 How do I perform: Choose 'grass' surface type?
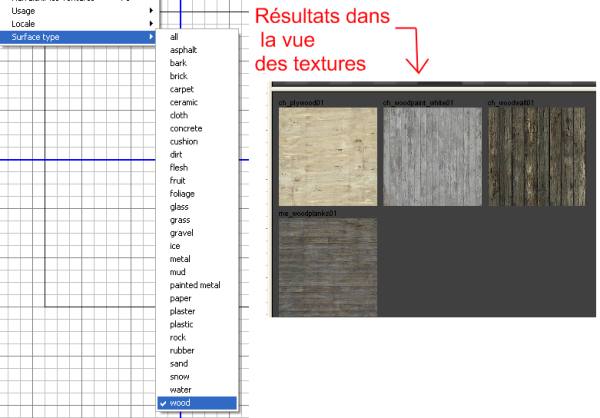(197, 220)
